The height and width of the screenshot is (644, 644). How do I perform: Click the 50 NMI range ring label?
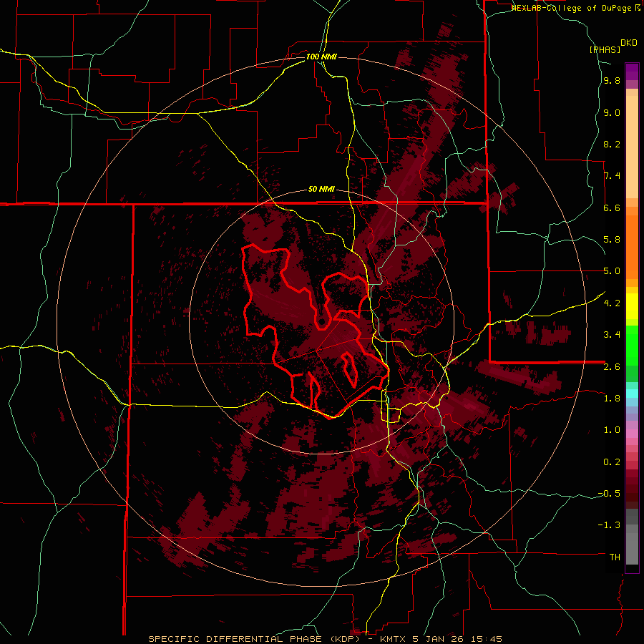pyautogui.click(x=321, y=190)
